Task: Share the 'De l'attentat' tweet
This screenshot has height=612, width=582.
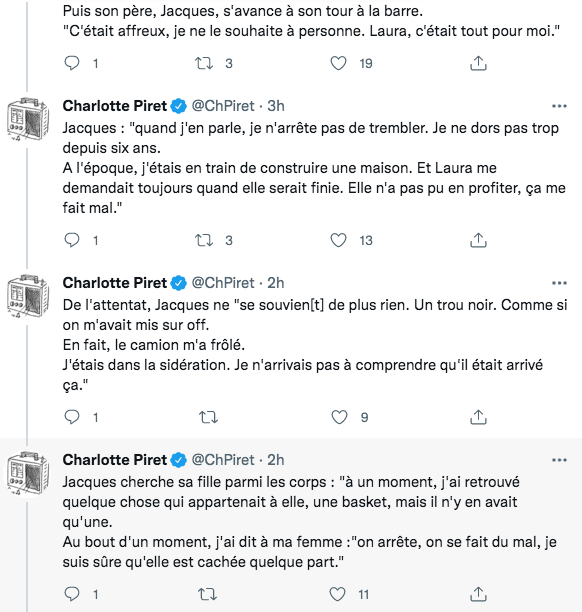Action: click(x=478, y=417)
